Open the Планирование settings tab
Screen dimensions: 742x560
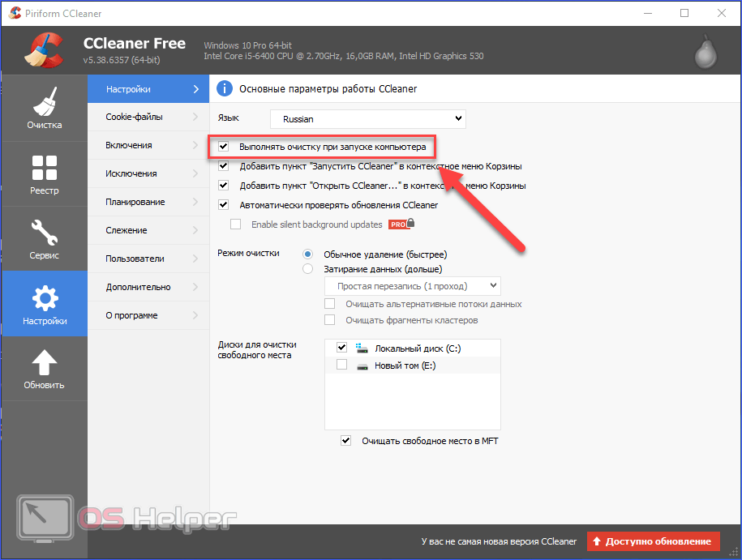tap(148, 202)
